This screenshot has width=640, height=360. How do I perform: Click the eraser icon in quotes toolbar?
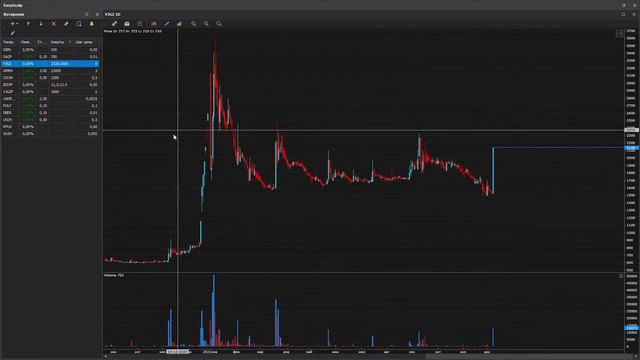coord(66,24)
